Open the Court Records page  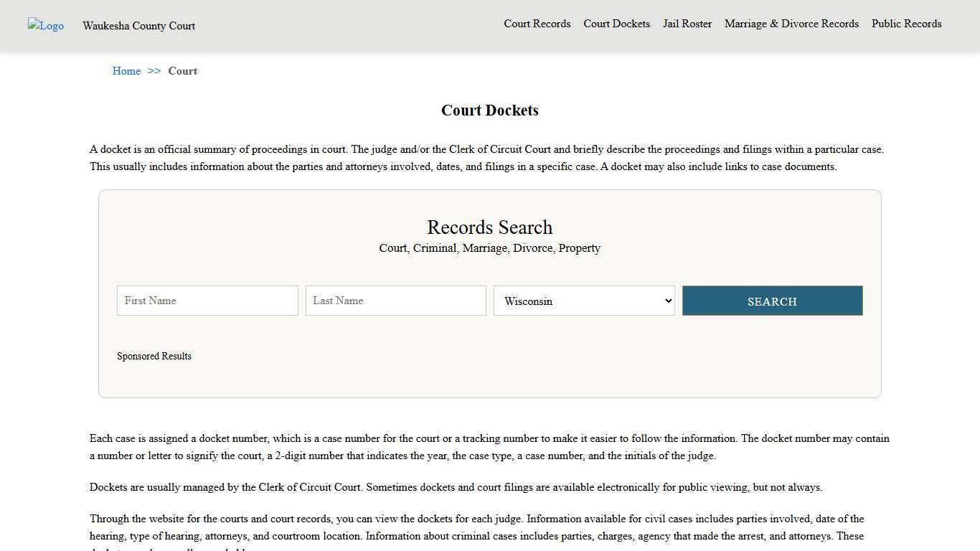(x=537, y=24)
